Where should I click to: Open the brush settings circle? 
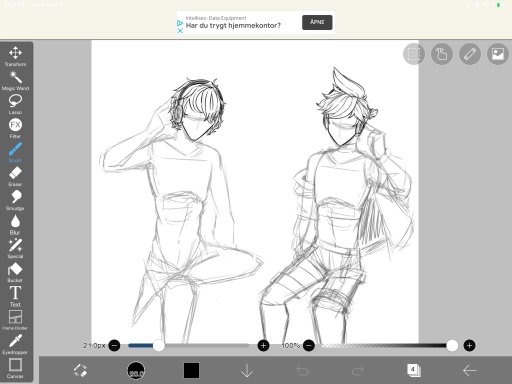[136, 371]
